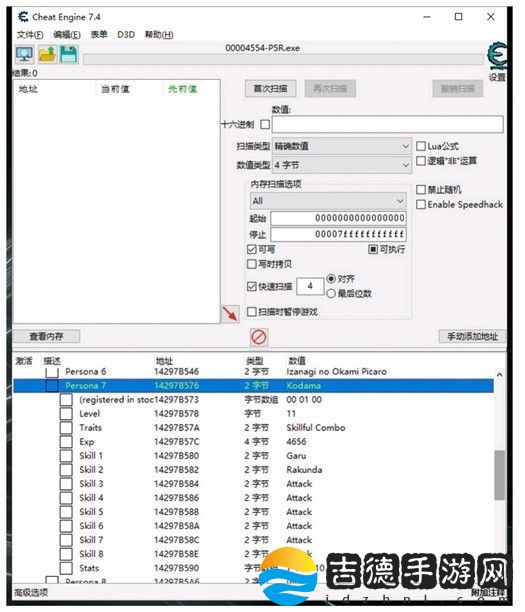Select the Rakunda skill value
This screenshot has width=525, height=612.
pos(304,470)
